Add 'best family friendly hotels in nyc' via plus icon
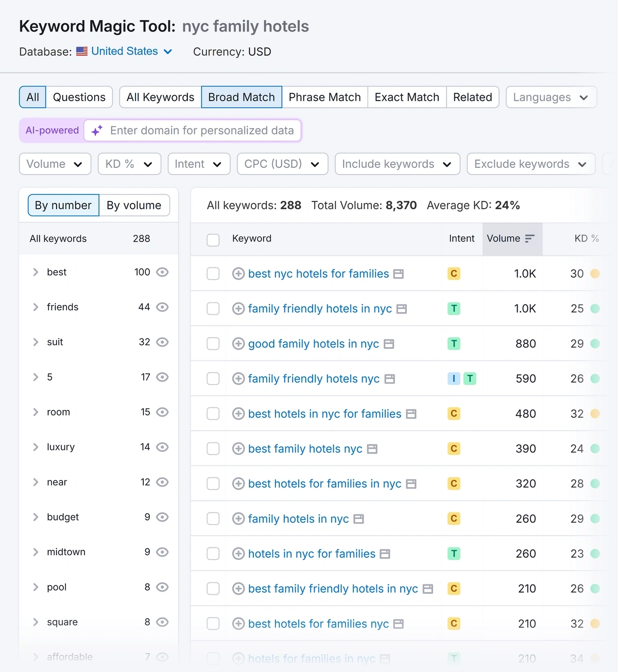This screenshot has height=672, width=618. click(238, 589)
